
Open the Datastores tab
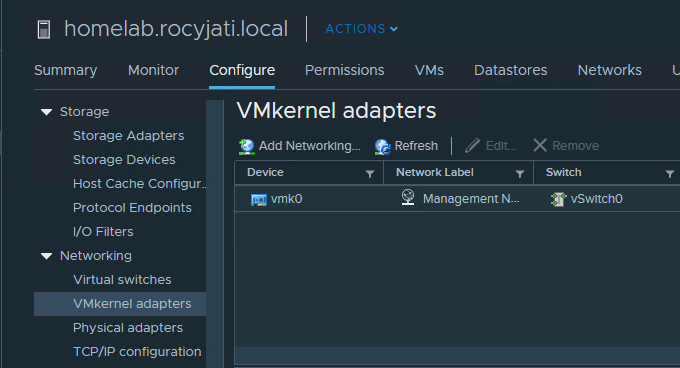click(x=510, y=70)
